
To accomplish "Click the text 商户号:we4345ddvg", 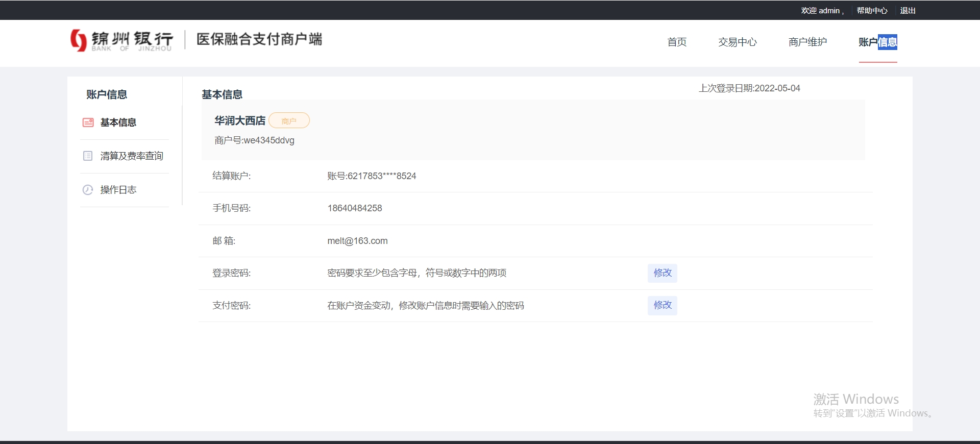I will (254, 140).
